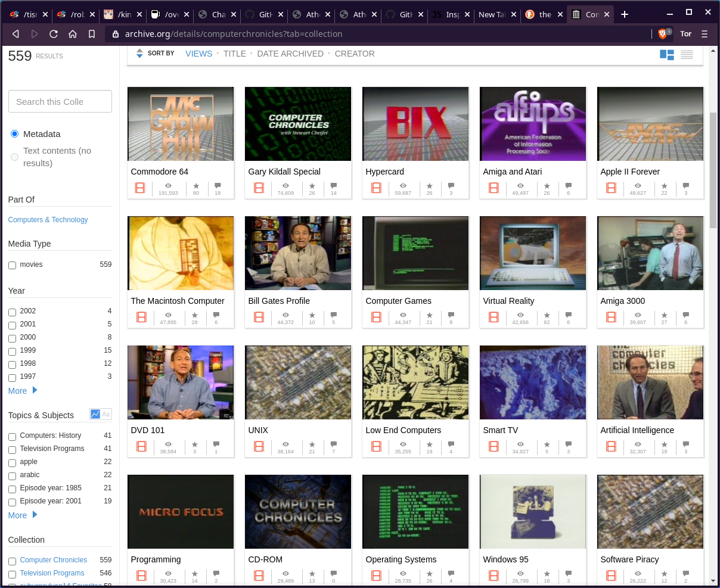Check the Computers: History topic
720x588 pixels.
pyautogui.click(x=12, y=436)
